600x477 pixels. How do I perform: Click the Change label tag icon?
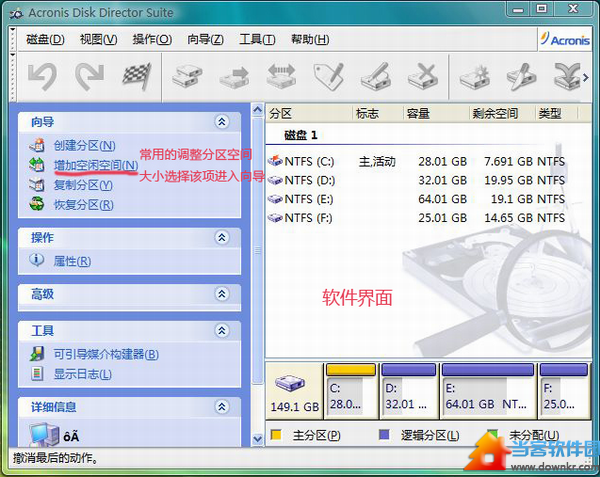click(328, 77)
